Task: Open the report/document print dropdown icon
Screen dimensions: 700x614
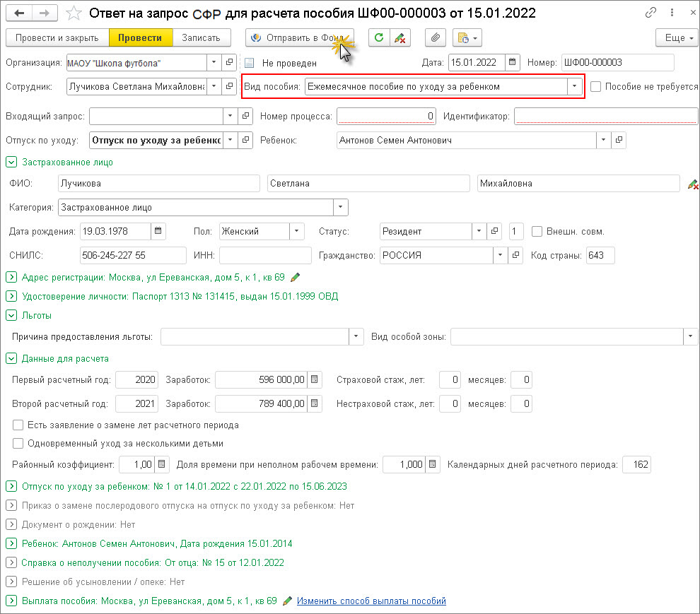Action: (467, 37)
